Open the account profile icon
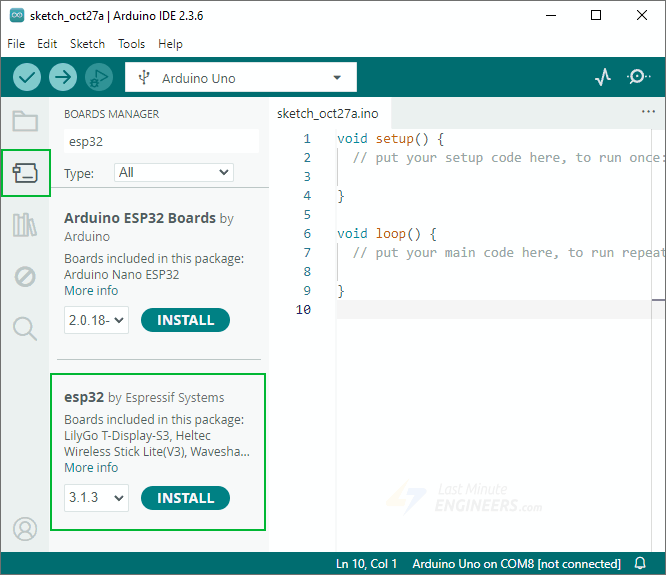The width and height of the screenshot is (666, 575). [x=25, y=529]
